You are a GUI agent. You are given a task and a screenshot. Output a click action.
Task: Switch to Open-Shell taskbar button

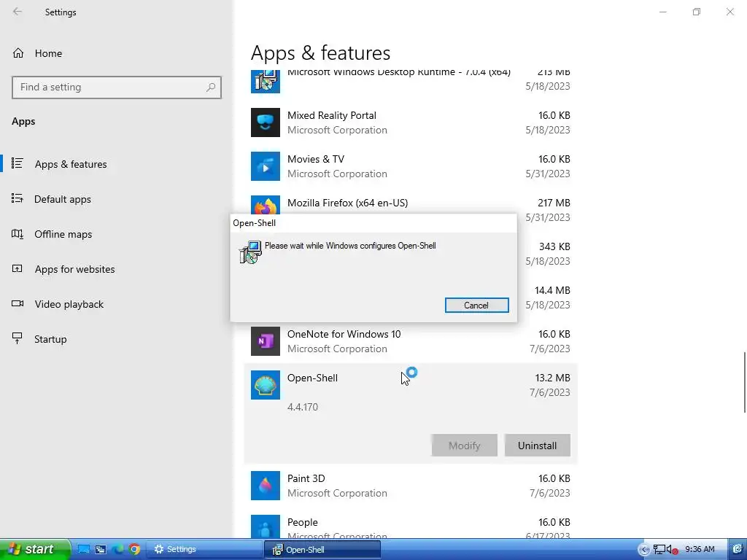coord(322,550)
